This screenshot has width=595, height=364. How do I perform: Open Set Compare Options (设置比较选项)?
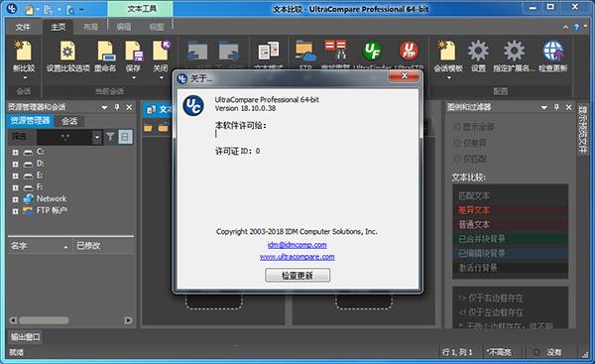point(67,52)
